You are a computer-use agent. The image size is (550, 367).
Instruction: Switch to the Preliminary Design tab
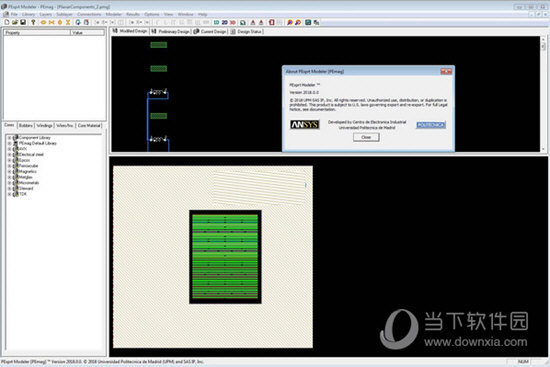coord(171,32)
